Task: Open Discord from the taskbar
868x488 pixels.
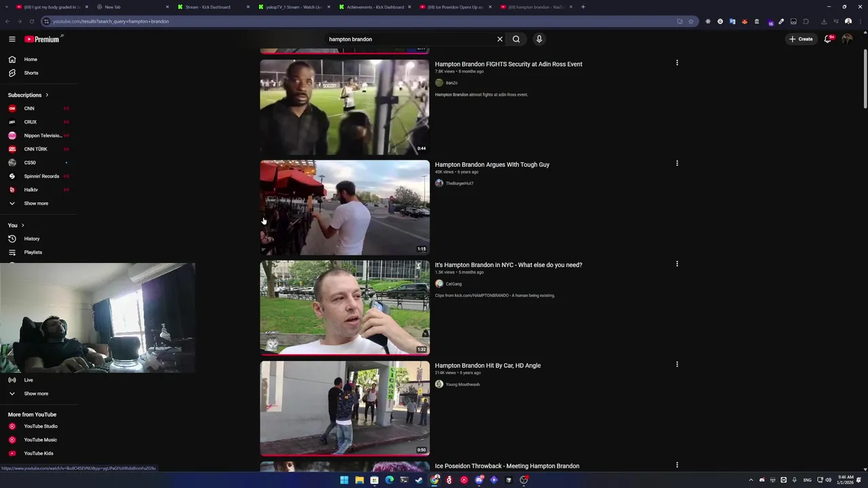Action: tap(479, 480)
